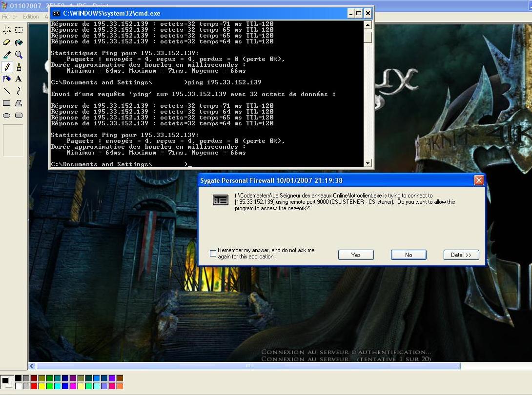Click Yes to allow lotroclient.exe
532x395 pixels.
pos(356,255)
